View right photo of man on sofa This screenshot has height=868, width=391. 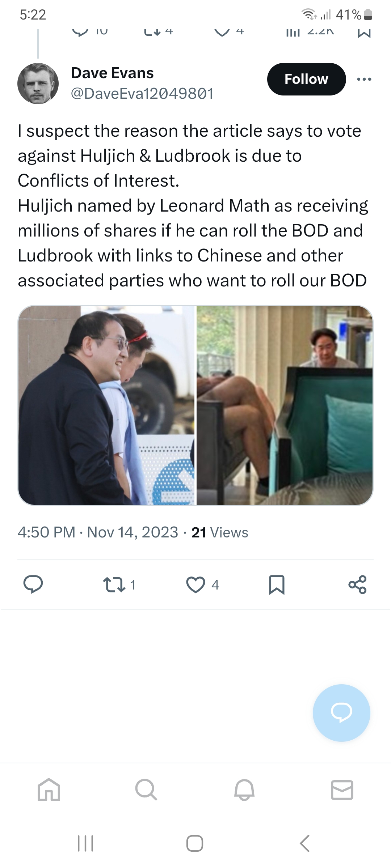coord(285,405)
